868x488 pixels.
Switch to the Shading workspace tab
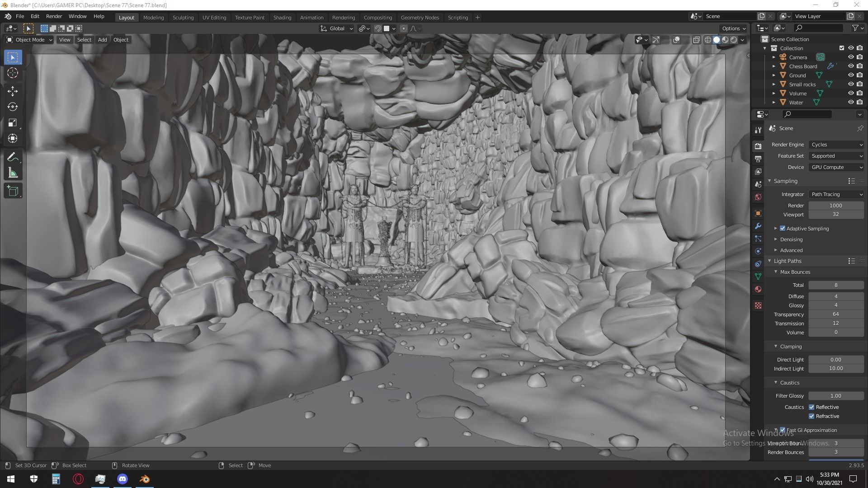282,18
